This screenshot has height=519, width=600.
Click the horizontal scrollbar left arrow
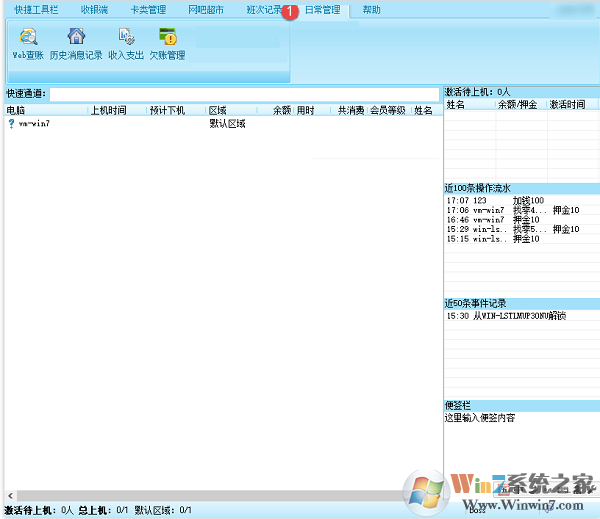(x=10, y=496)
